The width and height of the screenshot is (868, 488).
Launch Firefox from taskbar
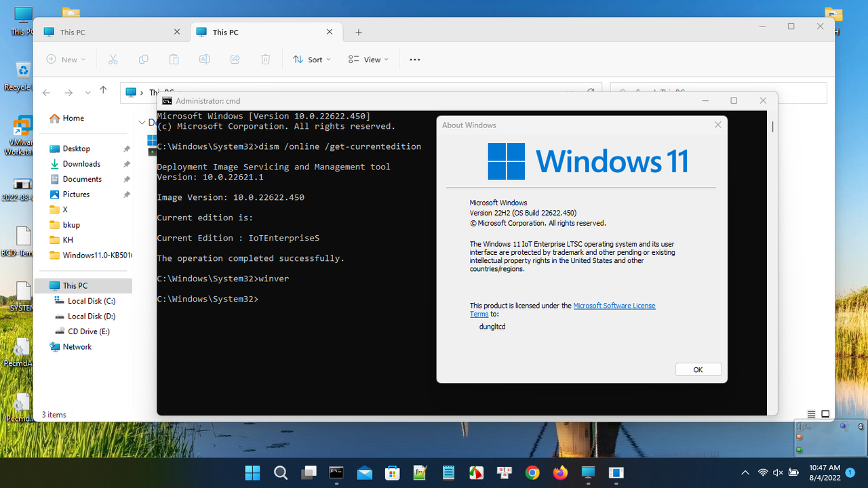pos(560,472)
